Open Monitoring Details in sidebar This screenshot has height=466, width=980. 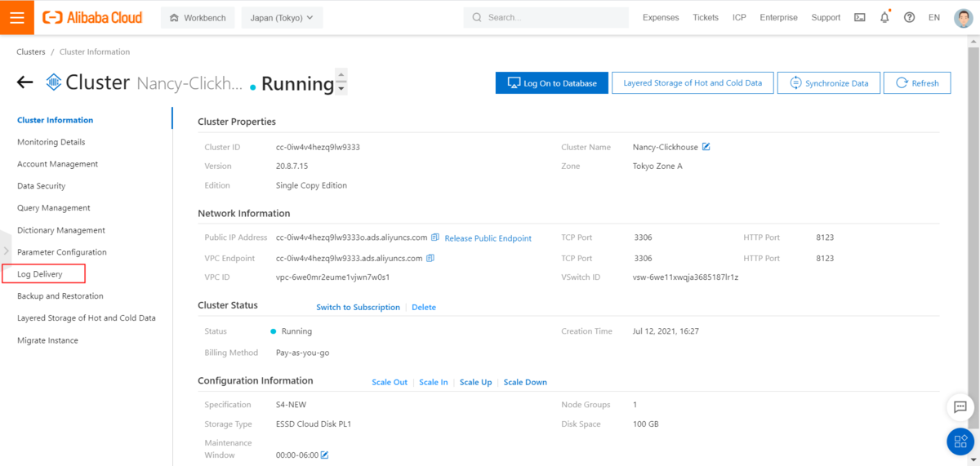point(51,142)
